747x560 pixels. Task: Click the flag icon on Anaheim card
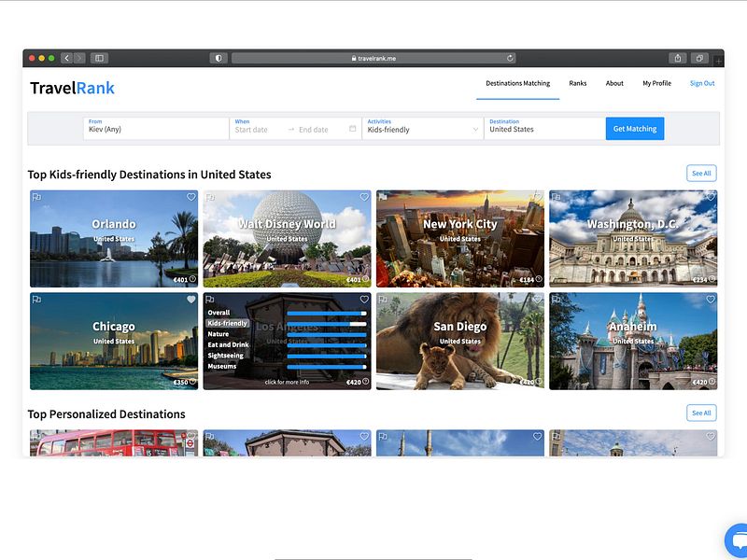[556, 300]
